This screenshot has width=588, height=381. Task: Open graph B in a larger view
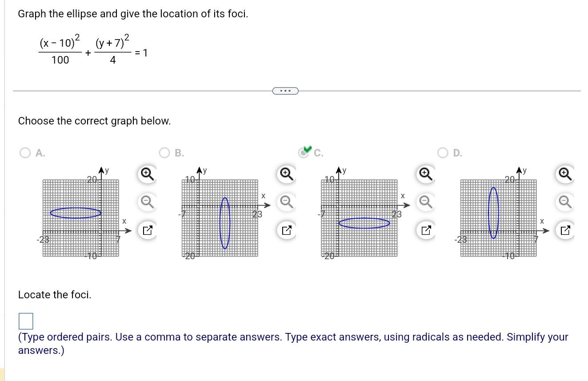tap(286, 229)
